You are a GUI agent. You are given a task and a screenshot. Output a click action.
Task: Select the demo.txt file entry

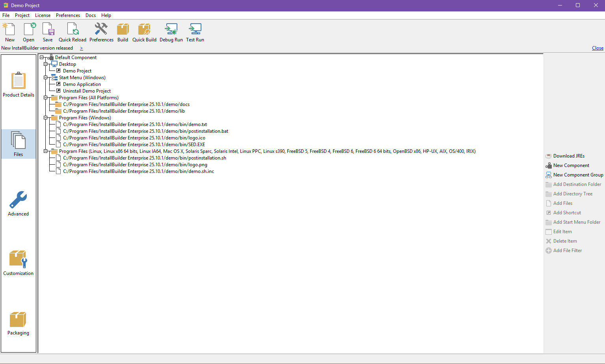click(x=135, y=124)
